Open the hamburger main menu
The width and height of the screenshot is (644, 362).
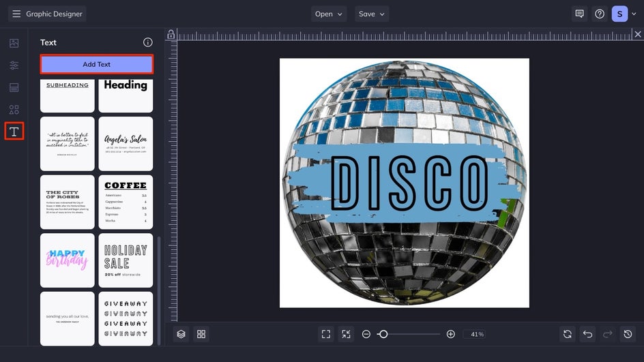pyautogui.click(x=16, y=14)
